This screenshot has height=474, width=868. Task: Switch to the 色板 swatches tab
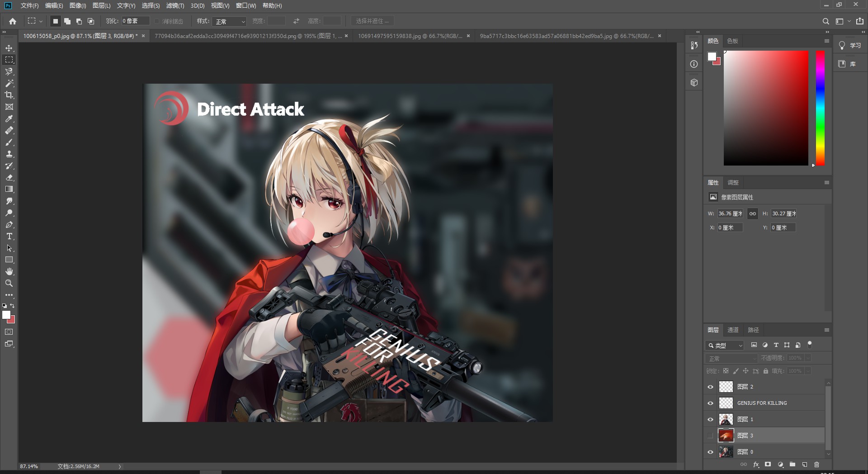pos(732,41)
